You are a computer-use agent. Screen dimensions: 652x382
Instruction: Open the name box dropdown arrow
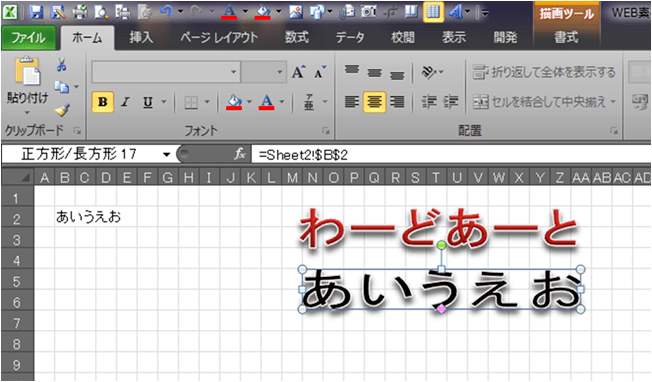(166, 155)
